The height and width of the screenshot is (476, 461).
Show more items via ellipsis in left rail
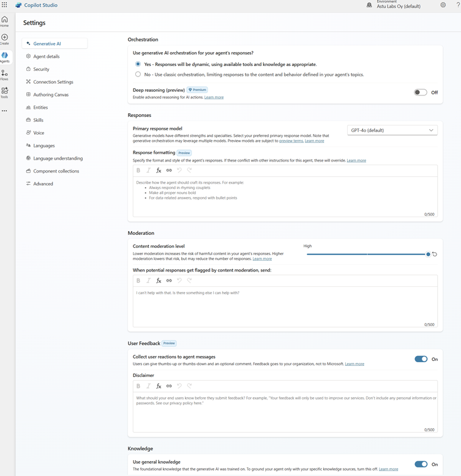pyautogui.click(x=5, y=111)
